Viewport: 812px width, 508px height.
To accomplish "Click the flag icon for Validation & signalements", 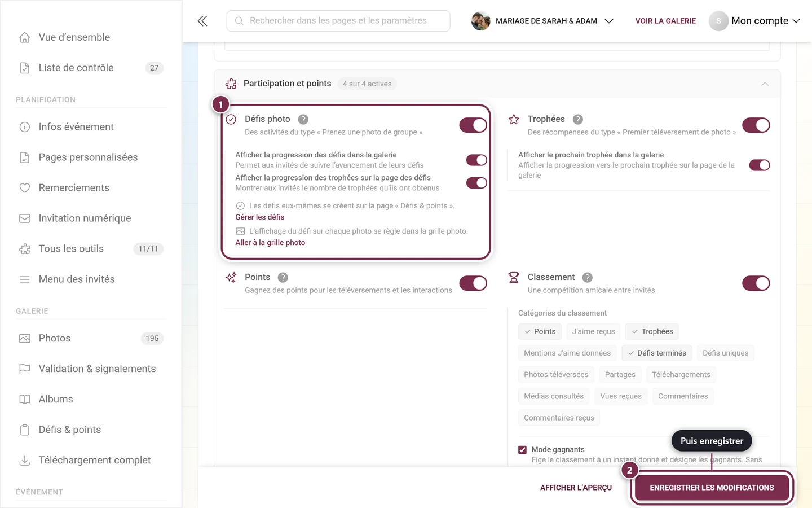I will pyautogui.click(x=25, y=369).
